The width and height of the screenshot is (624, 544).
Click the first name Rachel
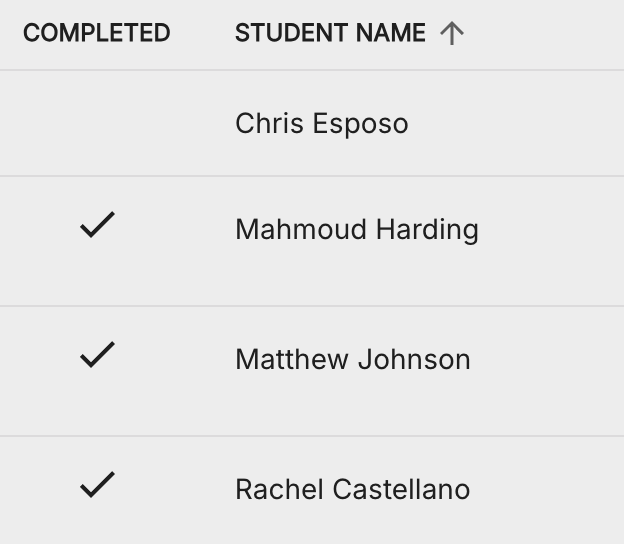[279, 489]
